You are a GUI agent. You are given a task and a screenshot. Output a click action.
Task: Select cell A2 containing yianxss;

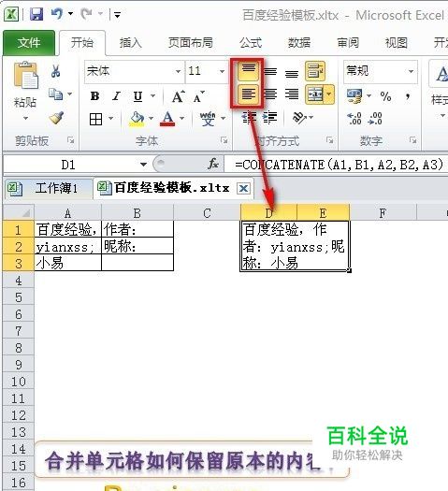coord(67,247)
